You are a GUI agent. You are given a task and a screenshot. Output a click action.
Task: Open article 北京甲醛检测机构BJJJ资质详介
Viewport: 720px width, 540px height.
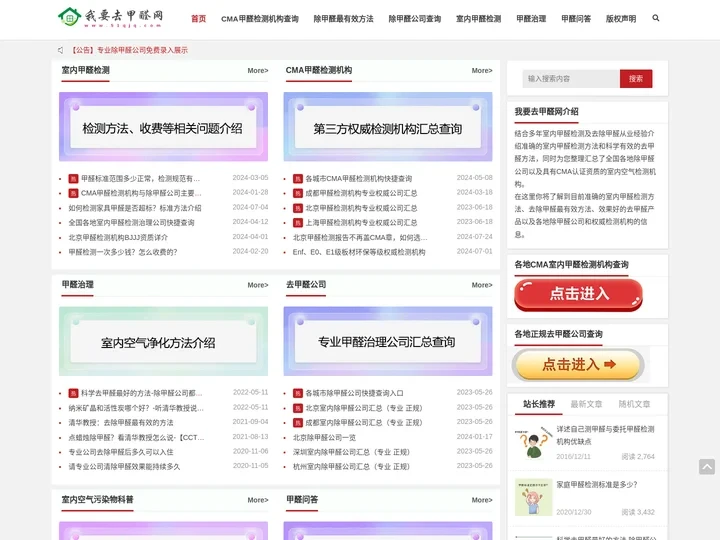coord(118,237)
